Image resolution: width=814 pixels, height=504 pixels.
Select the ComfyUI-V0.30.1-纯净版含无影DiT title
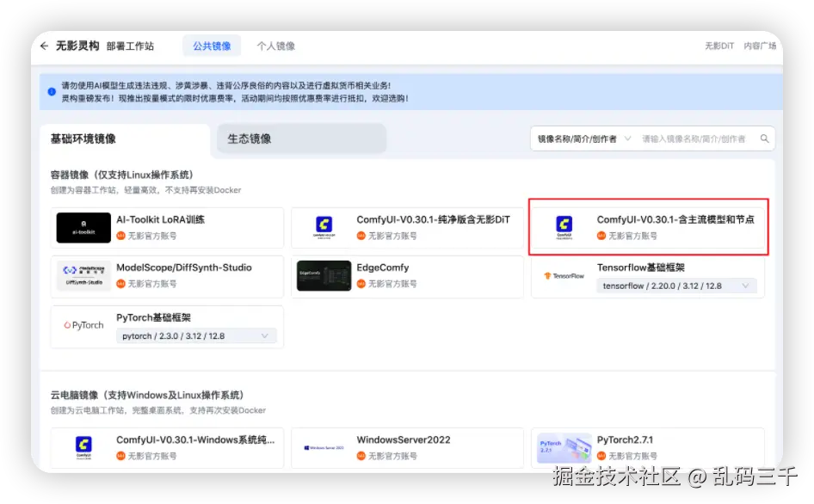click(433, 219)
